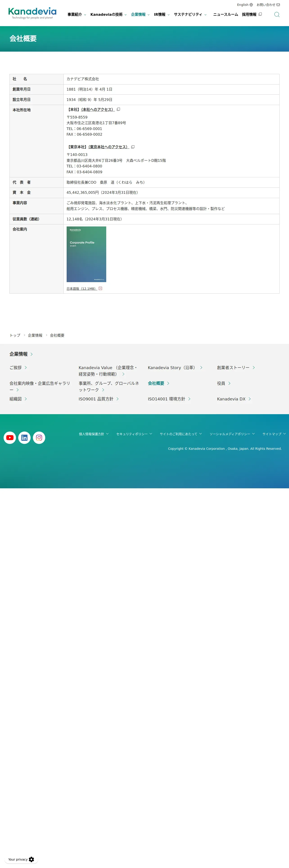Open the お問い合わせ contact link

266,5
